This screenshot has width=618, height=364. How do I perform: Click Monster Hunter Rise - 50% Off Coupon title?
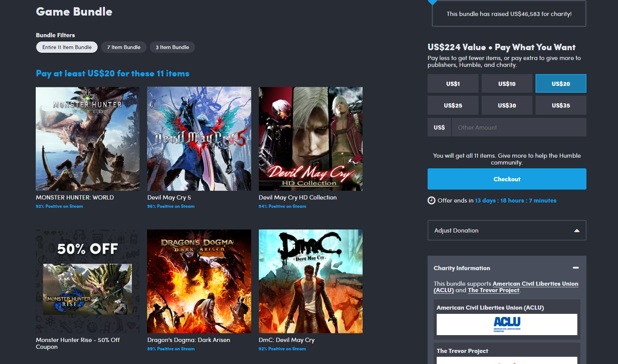coord(78,343)
